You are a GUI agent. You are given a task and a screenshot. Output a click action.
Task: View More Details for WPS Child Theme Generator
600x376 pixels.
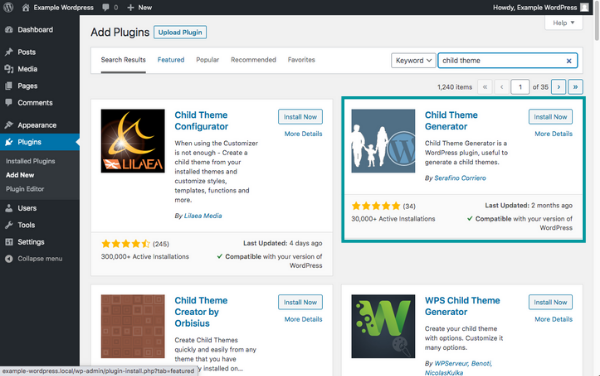(x=553, y=319)
